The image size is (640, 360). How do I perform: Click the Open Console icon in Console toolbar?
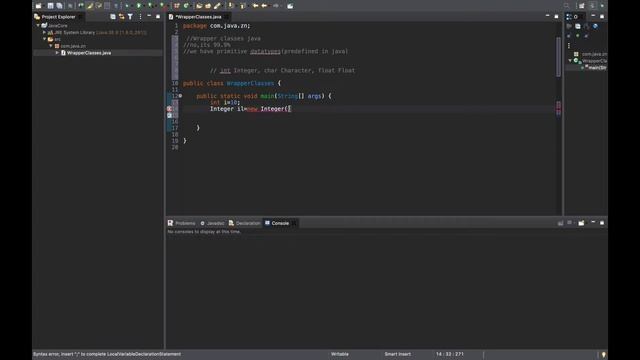tap(581, 223)
